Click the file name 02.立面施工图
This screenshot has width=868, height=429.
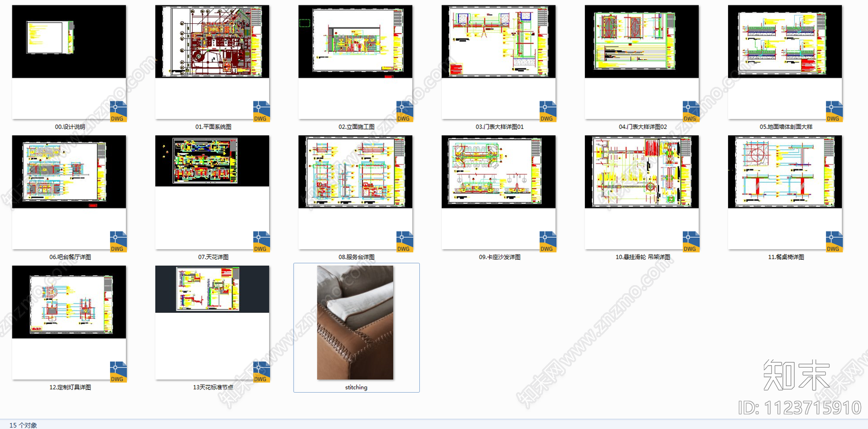pyautogui.click(x=356, y=127)
